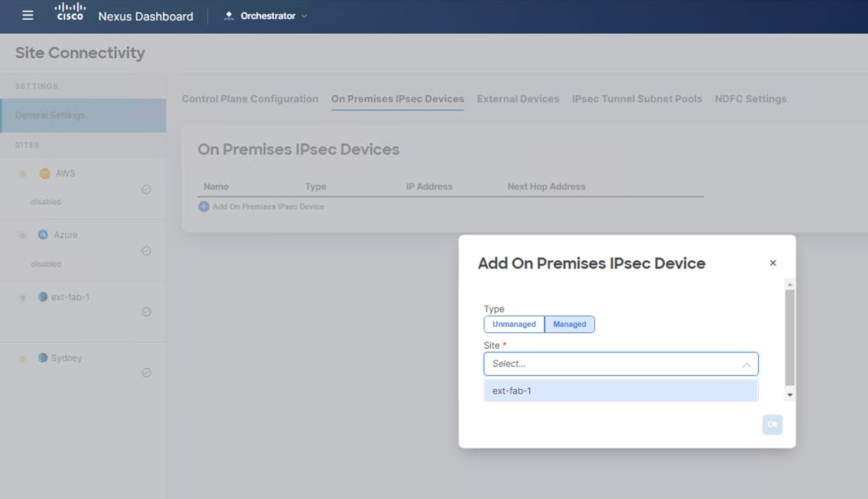Click the dialog scrollbar thumb

pos(790,337)
